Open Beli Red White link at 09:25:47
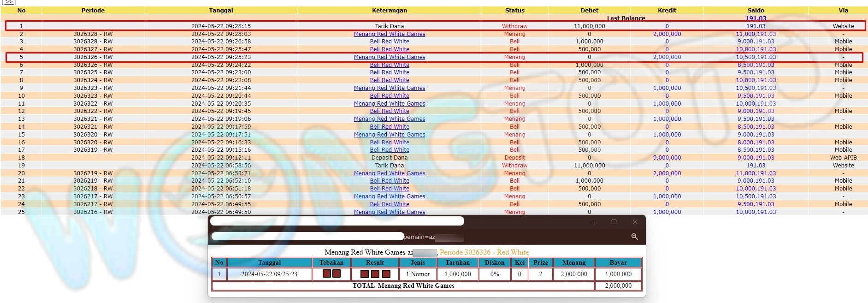The image size is (868, 303). coord(389,49)
